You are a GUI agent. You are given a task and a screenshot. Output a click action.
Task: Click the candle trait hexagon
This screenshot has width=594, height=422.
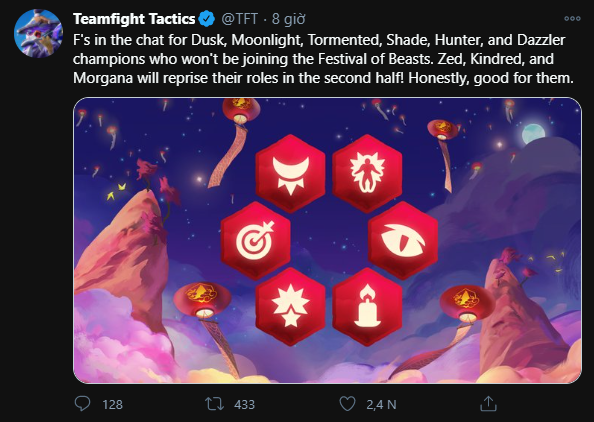367,306
